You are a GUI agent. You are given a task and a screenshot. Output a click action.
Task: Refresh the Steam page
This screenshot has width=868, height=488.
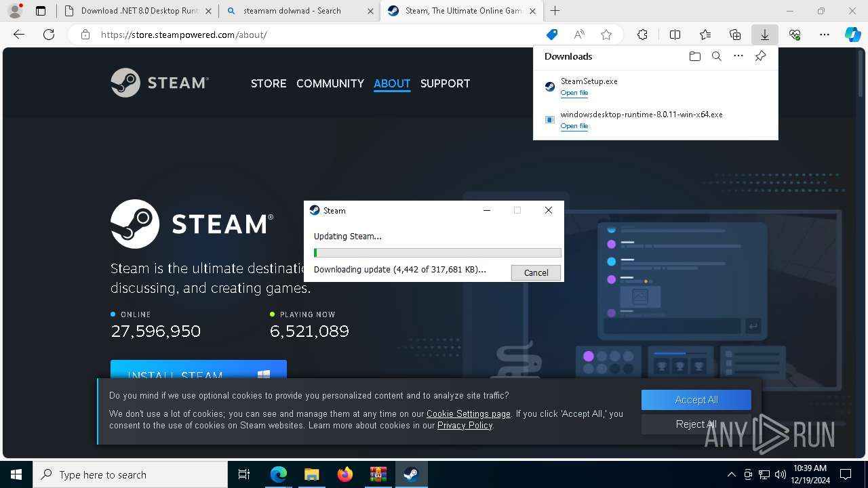pyautogui.click(x=49, y=35)
